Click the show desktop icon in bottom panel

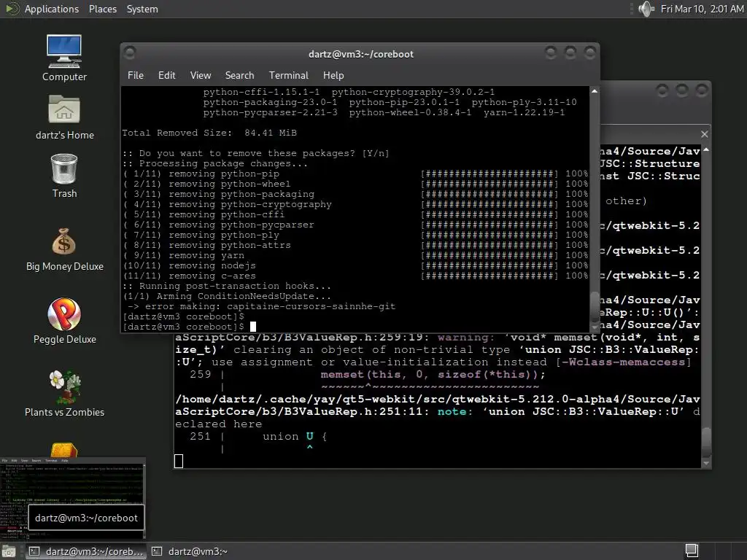(9, 551)
